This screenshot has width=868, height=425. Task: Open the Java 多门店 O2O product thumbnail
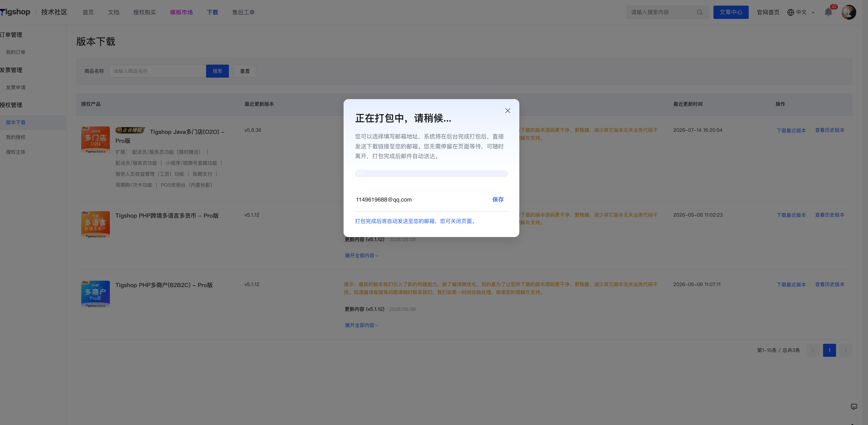[95, 140]
